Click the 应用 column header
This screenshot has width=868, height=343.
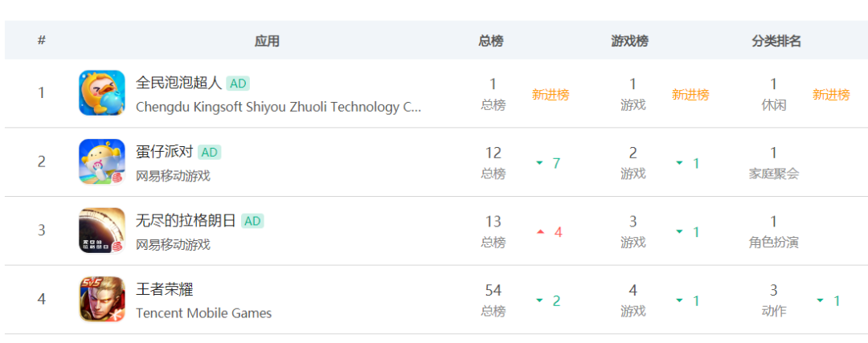point(267,41)
